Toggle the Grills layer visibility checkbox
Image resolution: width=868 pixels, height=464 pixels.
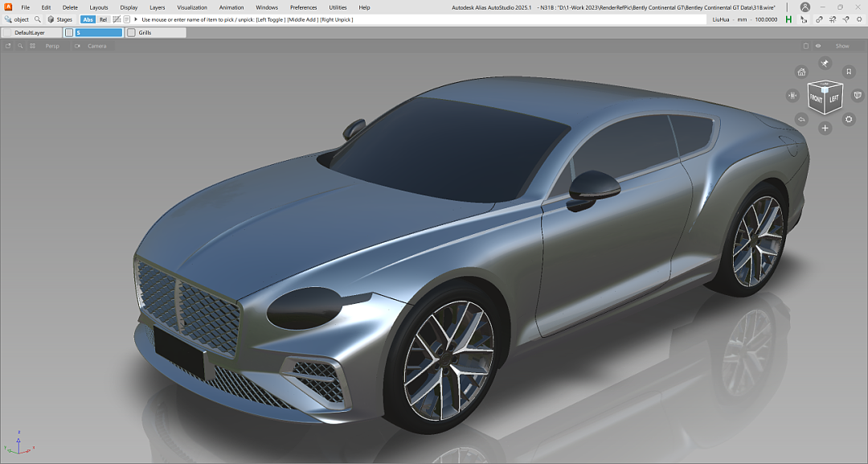132,33
